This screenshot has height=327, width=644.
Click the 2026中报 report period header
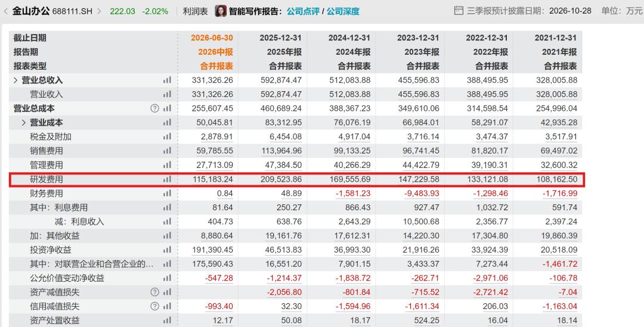(x=216, y=52)
